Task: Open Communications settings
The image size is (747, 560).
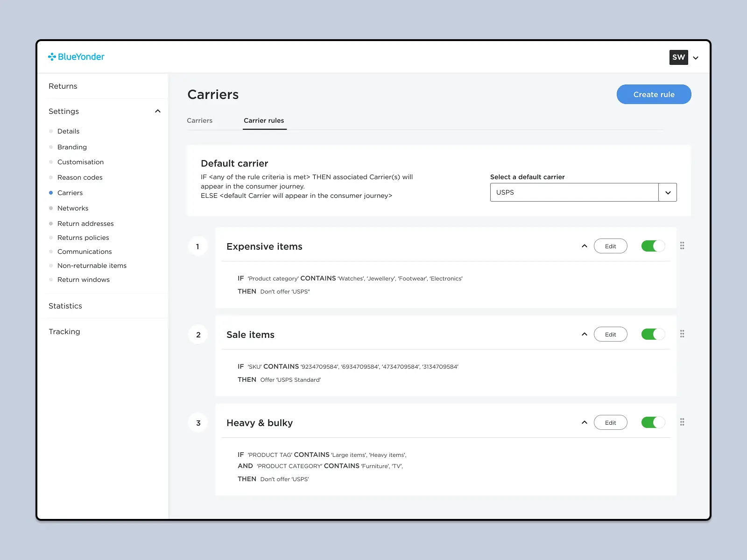Action: pyautogui.click(x=85, y=252)
